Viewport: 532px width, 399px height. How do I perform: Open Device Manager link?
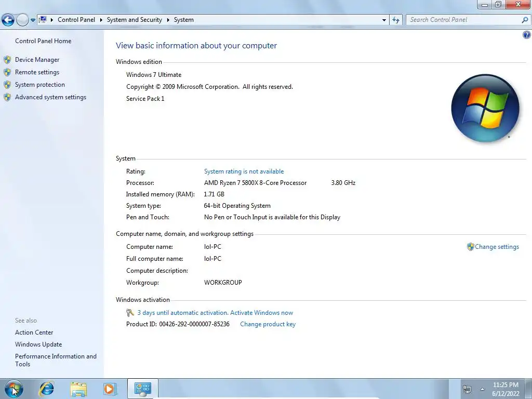pos(37,60)
